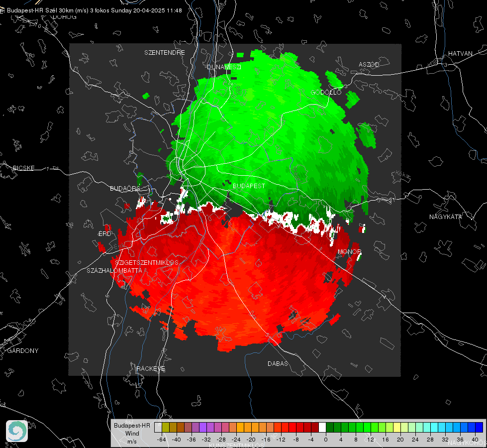Click the '0' legend scale value
This screenshot has height=448, width=487.
326,440
